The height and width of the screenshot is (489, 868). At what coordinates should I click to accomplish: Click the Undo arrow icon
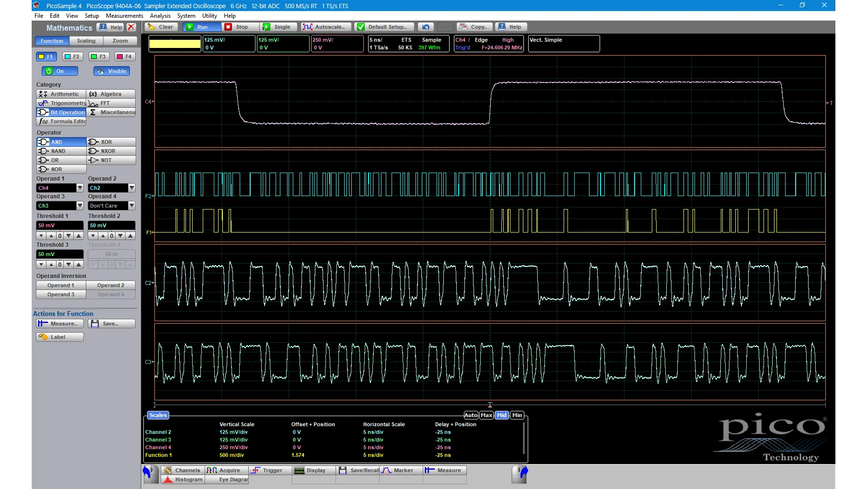tap(426, 27)
